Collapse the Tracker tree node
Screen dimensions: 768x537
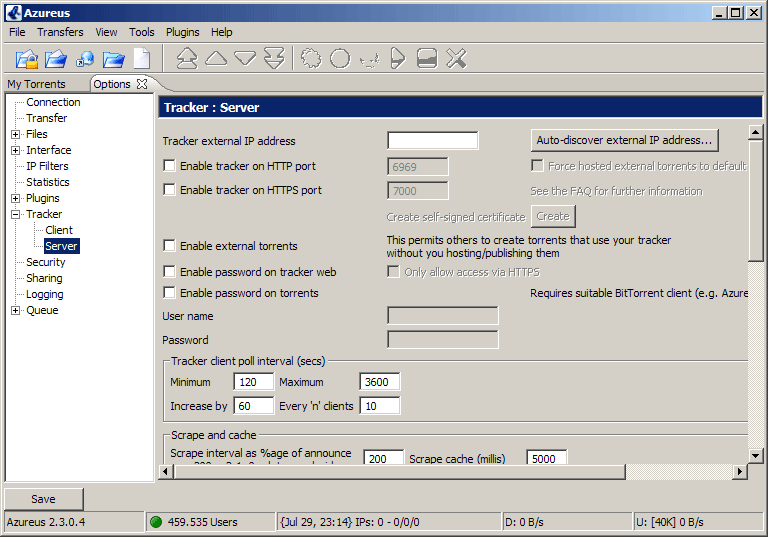(x=16, y=215)
